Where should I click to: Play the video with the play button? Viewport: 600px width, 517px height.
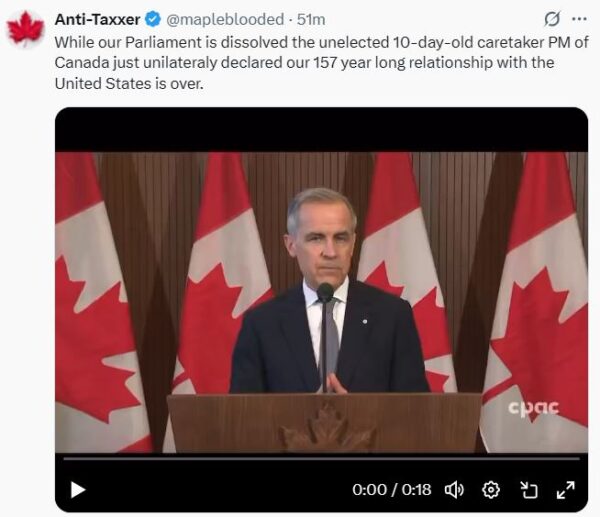pos(77,489)
